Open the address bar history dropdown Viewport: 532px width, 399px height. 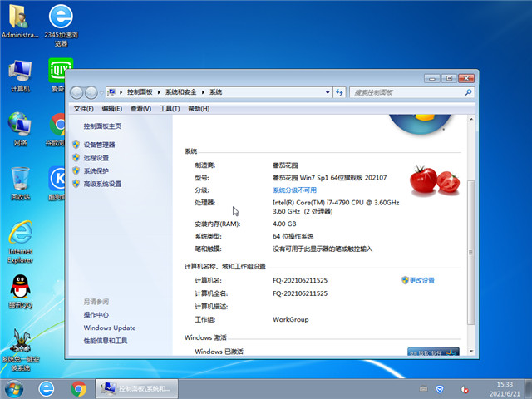click(328, 92)
